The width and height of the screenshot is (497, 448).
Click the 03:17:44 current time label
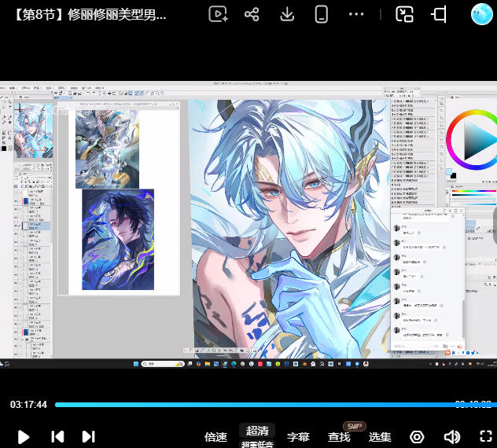[28, 405]
